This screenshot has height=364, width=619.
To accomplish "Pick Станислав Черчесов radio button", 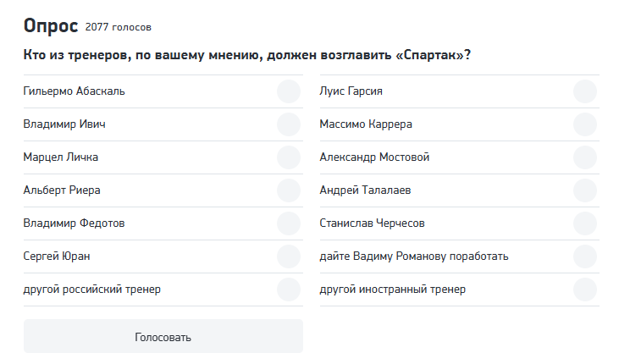I will [585, 223].
